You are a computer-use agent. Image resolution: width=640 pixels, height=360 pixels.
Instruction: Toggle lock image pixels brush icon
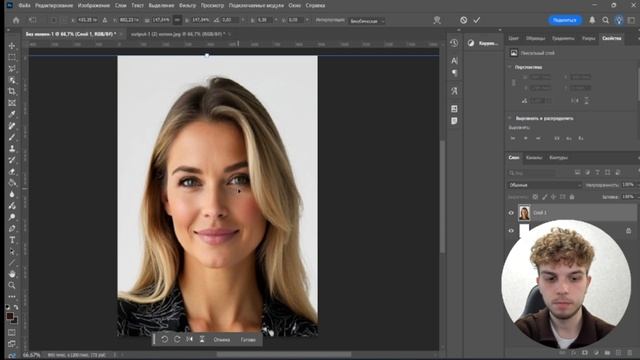[x=544, y=197]
